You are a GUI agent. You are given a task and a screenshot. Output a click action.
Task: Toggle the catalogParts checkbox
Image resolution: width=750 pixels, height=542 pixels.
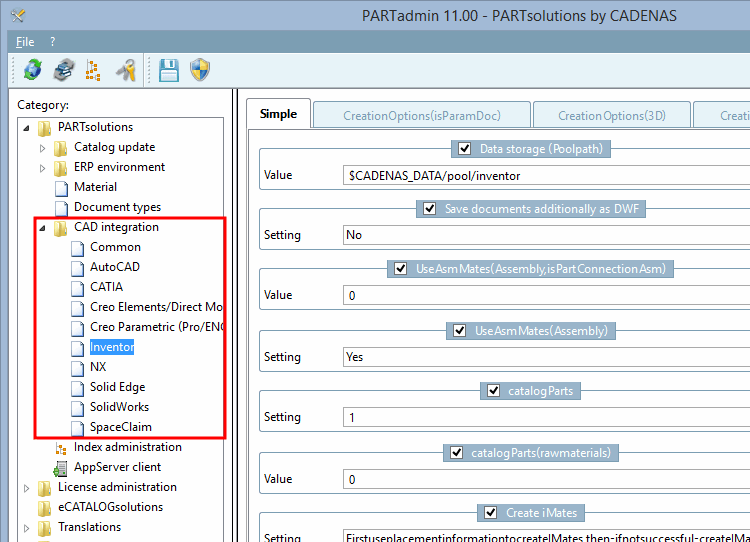494,391
